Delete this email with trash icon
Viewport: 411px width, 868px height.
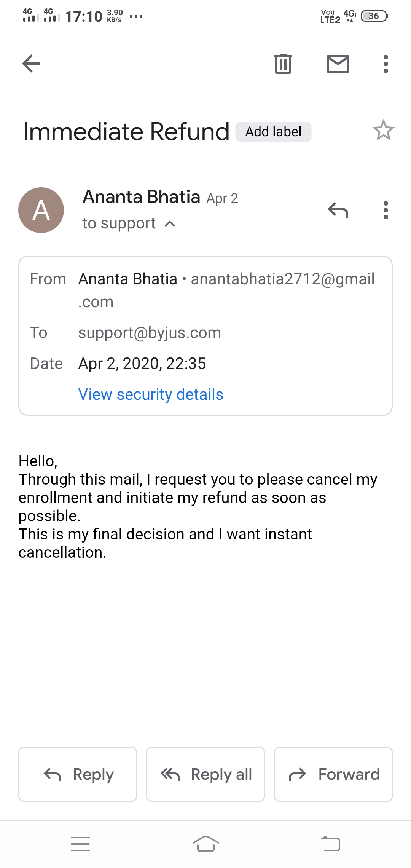point(283,64)
